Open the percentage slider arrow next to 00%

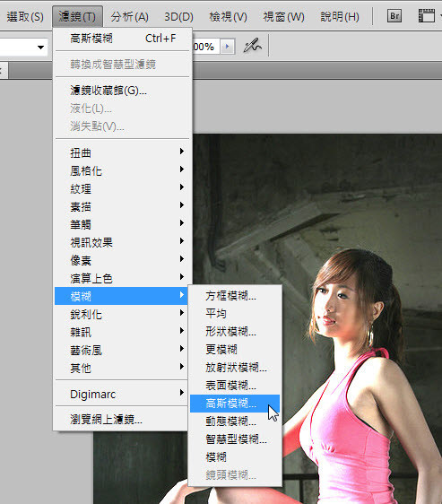(227, 47)
